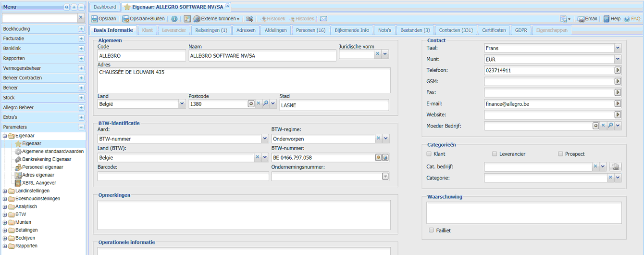Clear the menu search with X icon
The height and width of the screenshot is (255, 644).
pyautogui.click(x=81, y=18)
